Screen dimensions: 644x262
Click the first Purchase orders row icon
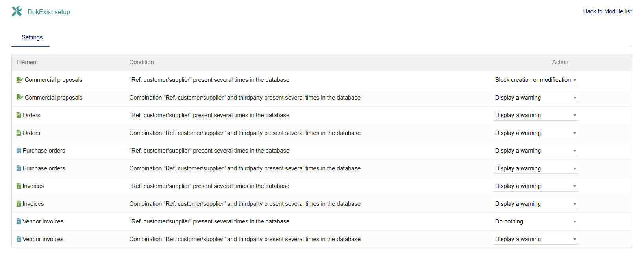pyautogui.click(x=19, y=151)
